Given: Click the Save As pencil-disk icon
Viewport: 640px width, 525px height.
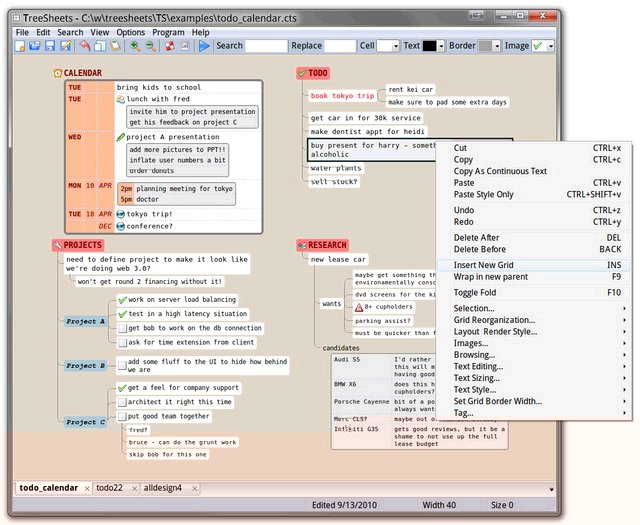Looking at the screenshot, I should [x=65, y=46].
